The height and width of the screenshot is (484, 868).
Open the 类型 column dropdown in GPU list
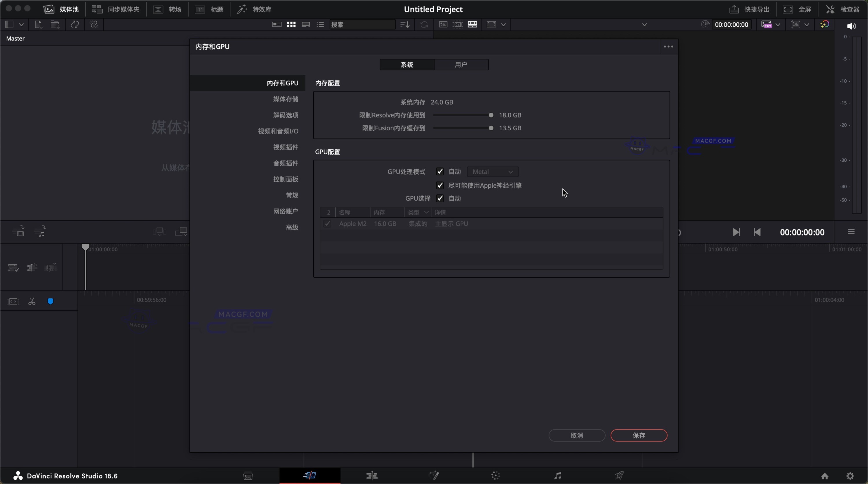(x=426, y=212)
